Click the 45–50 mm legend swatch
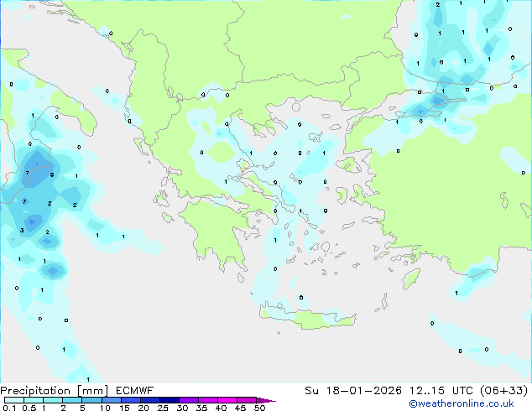Image resolution: width=532 pixels, height=411 pixels. pos(247,400)
